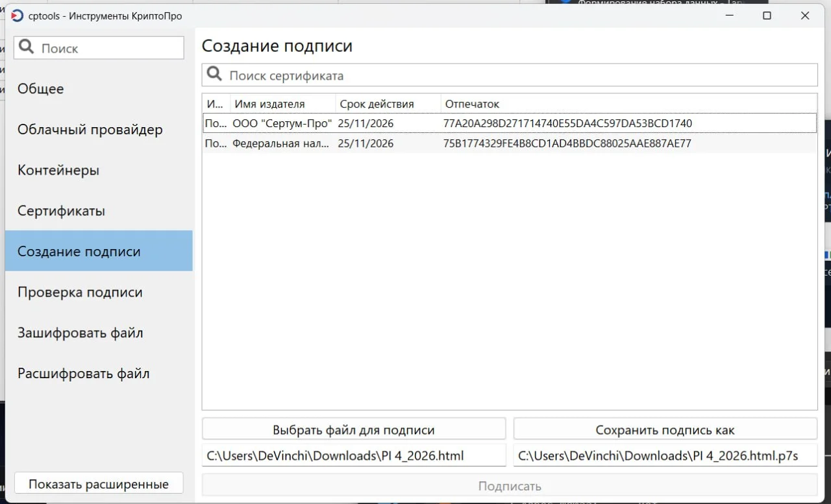Open the Зашифровать файл section
Screen dimensions: 831x504
[99, 333]
